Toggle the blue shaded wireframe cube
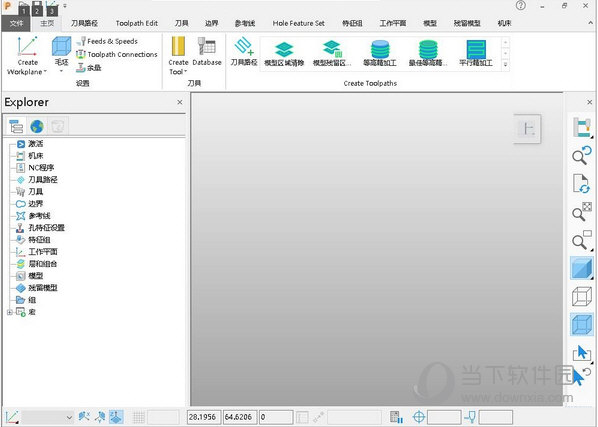This screenshot has width=598, height=427. tap(582, 325)
